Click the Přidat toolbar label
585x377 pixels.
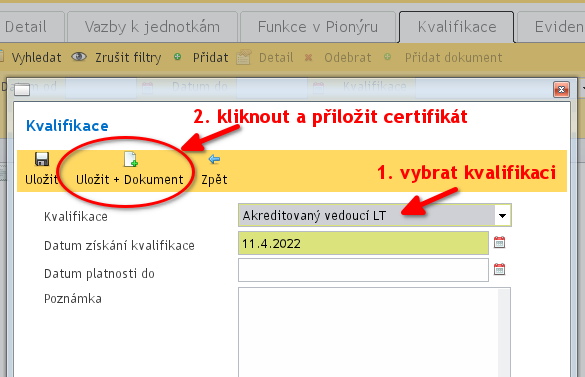tap(210, 57)
